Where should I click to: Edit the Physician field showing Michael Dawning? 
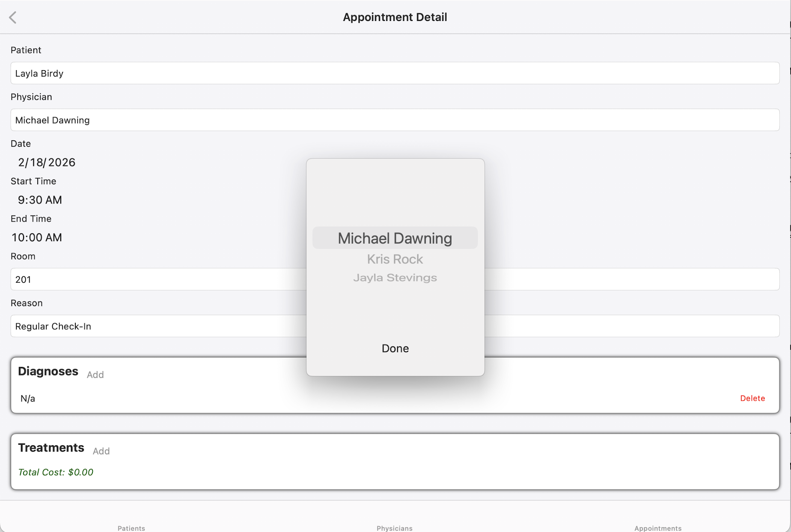pyautogui.click(x=171, y=120)
